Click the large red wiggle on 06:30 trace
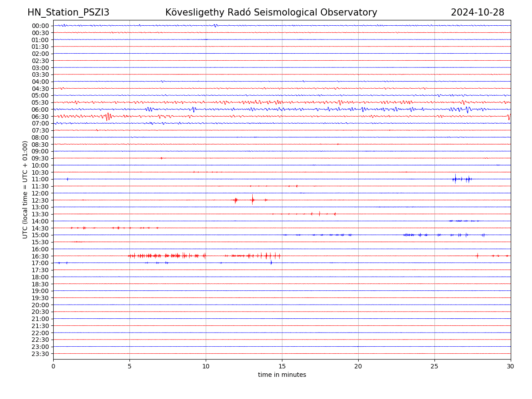The height and width of the screenshot is (399, 532). [x=108, y=117]
